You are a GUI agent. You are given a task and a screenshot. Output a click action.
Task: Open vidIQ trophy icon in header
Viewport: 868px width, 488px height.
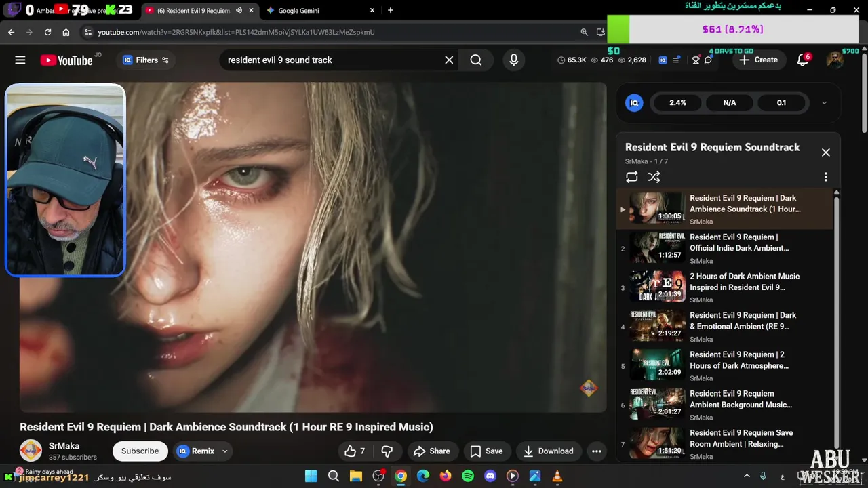696,60
